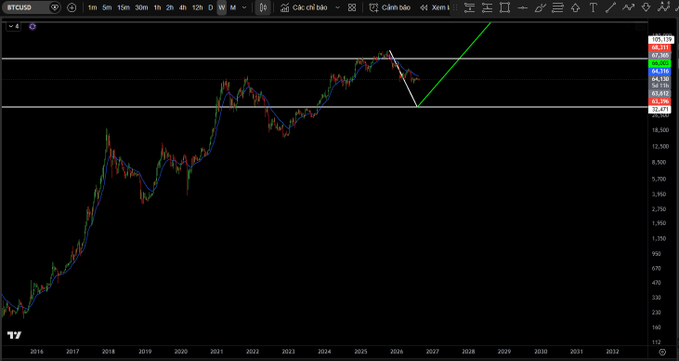Click the 18,500 price scale value
The width and height of the screenshot is (679, 361).
660,130
